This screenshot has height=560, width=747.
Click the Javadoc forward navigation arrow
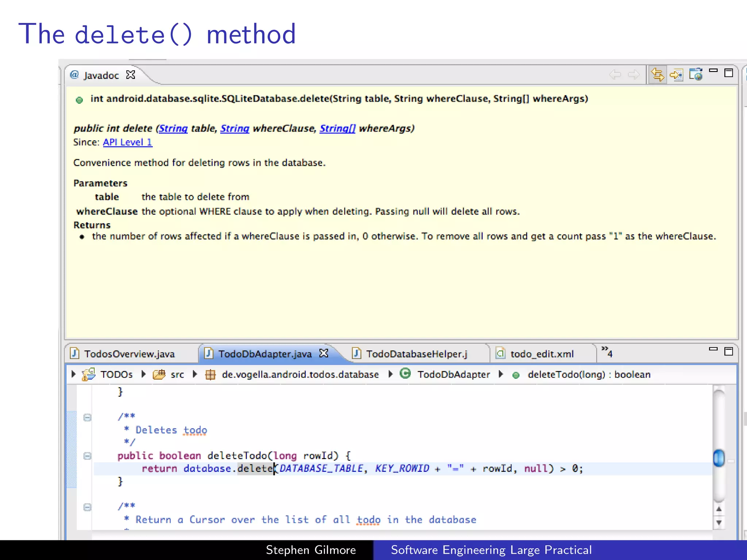634,75
